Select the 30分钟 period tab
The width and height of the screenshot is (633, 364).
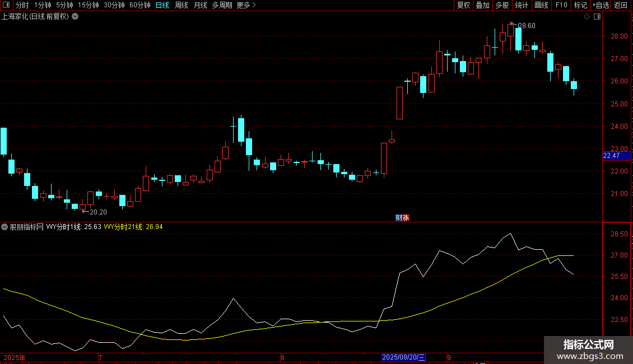tap(114, 5)
